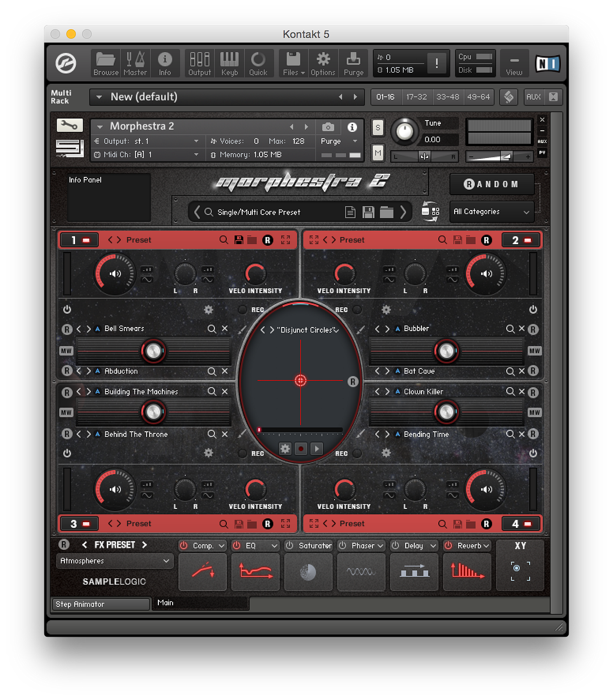The image size is (613, 700).
Task: Open the Files menu
Action: click(294, 64)
